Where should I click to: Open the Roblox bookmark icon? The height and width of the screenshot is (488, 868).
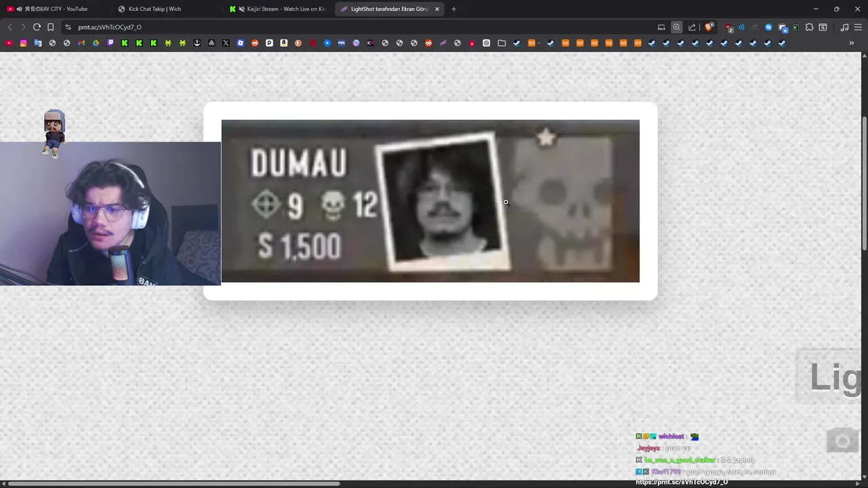click(240, 43)
